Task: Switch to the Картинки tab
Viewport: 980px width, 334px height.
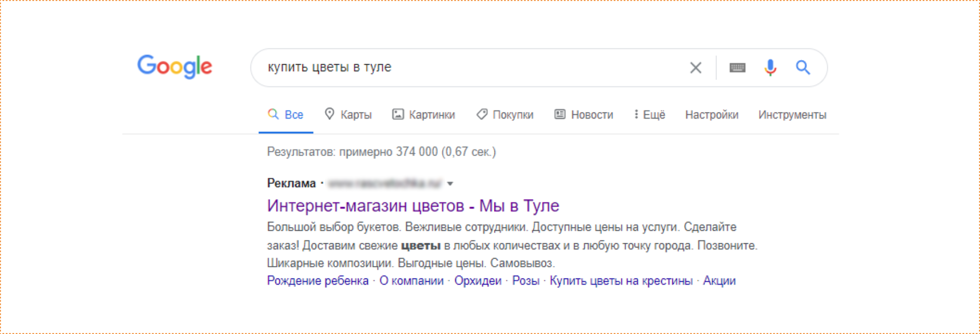Action: pos(423,114)
